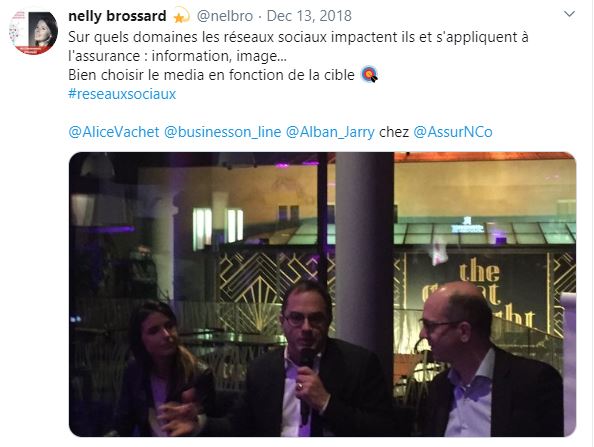Open the Dec 13, 2018 timestamp
This screenshot has width=594, height=447.
click(309, 16)
